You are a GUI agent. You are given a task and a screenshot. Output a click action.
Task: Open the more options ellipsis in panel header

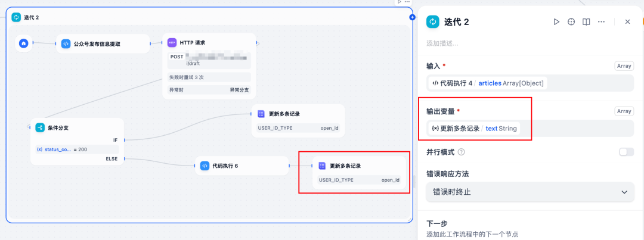[x=601, y=22]
